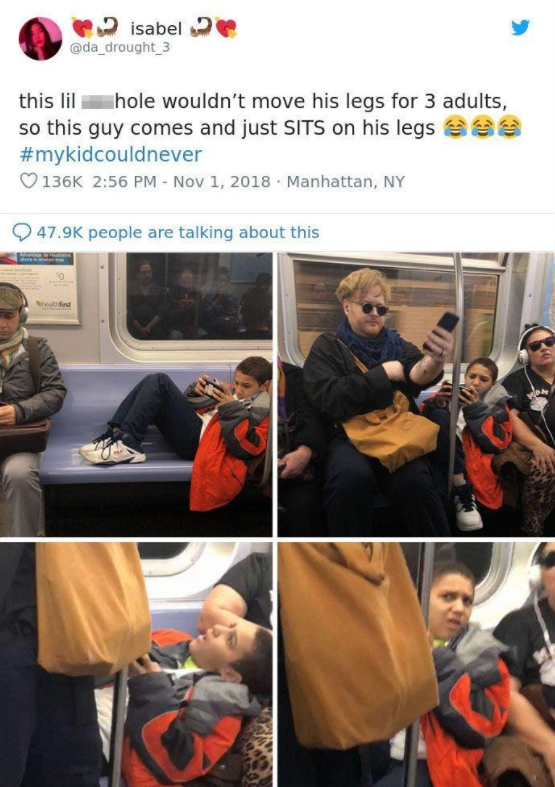Open photo of boy lying across the bench

point(136,394)
